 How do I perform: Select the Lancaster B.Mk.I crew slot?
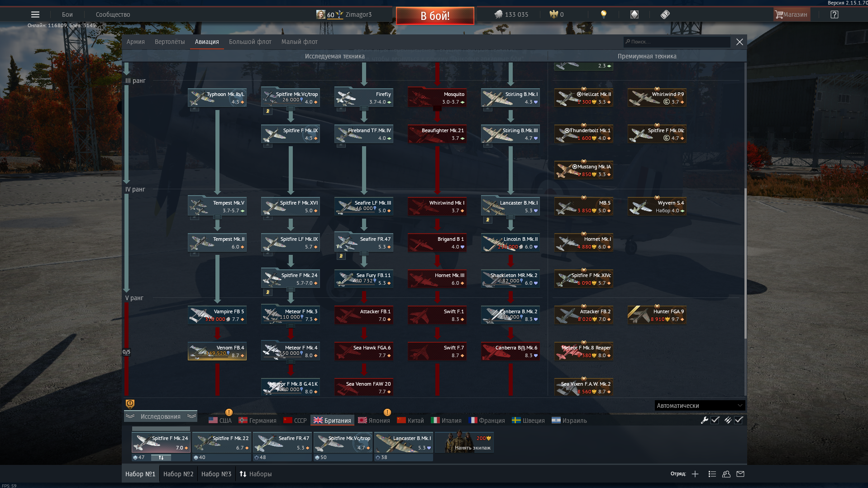coord(404,442)
